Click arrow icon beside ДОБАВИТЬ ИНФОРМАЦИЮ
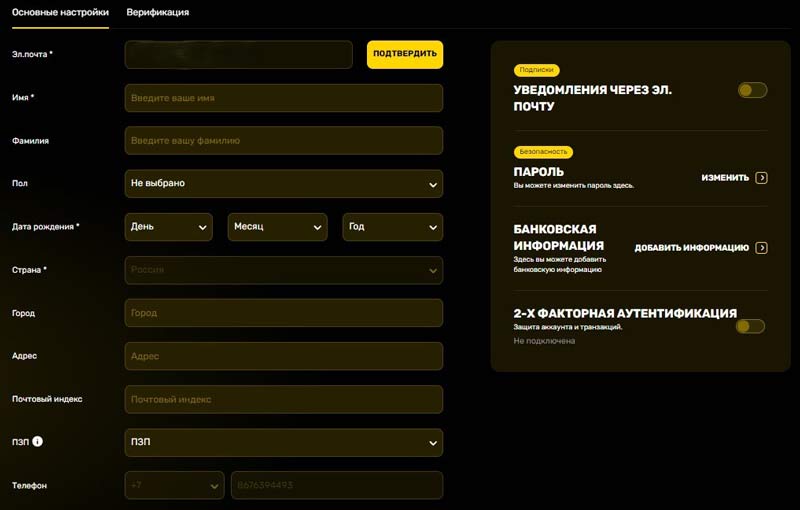 762,248
